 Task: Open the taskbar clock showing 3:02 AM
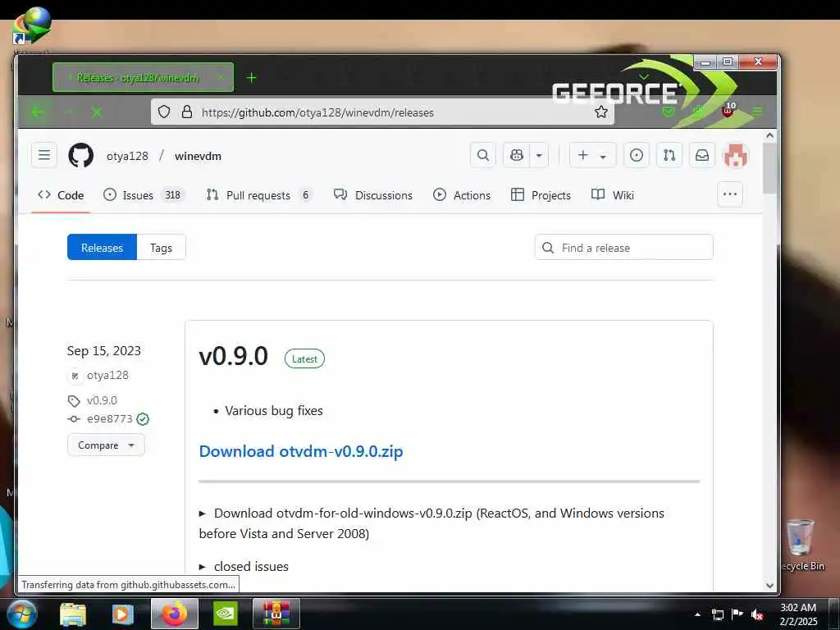pos(798,614)
